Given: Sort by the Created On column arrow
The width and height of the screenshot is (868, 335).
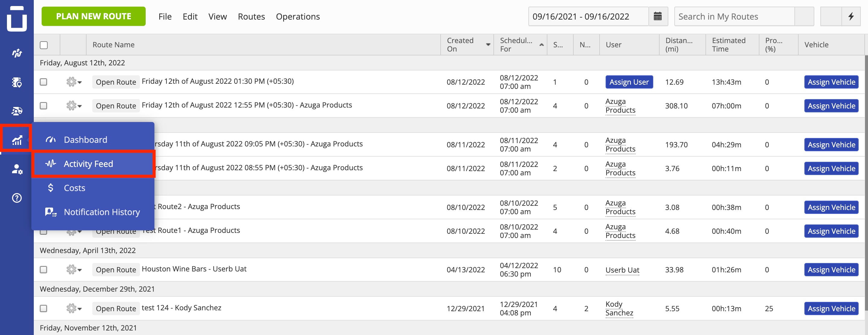Looking at the screenshot, I should point(488,45).
